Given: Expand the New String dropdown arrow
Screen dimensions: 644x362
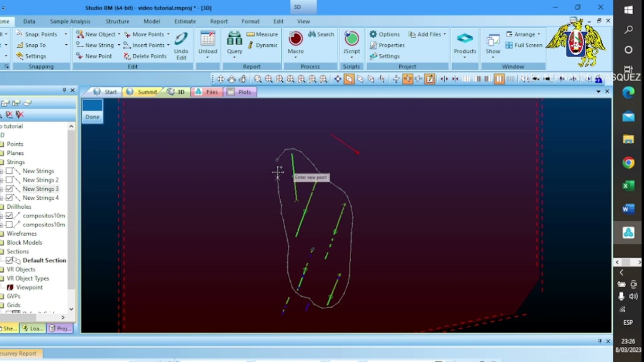Looking at the screenshot, I should pyautogui.click(x=119, y=45).
